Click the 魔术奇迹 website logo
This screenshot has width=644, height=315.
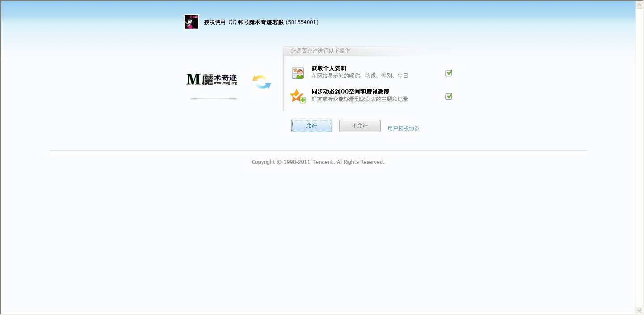pos(212,80)
